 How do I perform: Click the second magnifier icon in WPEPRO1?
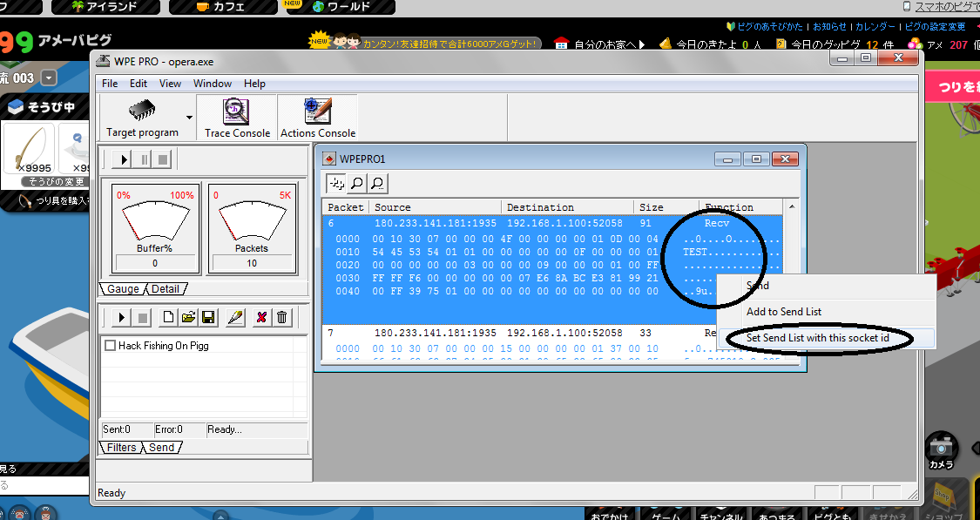coord(377,184)
